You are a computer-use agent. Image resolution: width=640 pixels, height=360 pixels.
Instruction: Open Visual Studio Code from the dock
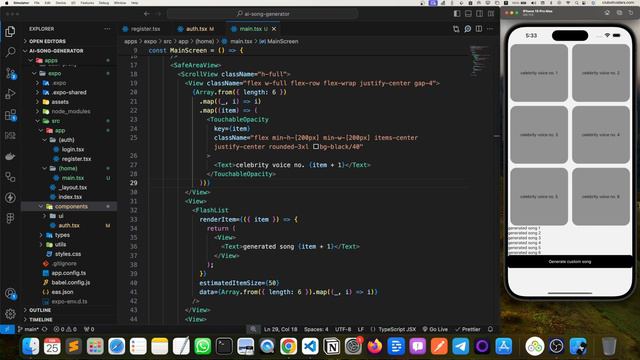[310, 346]
